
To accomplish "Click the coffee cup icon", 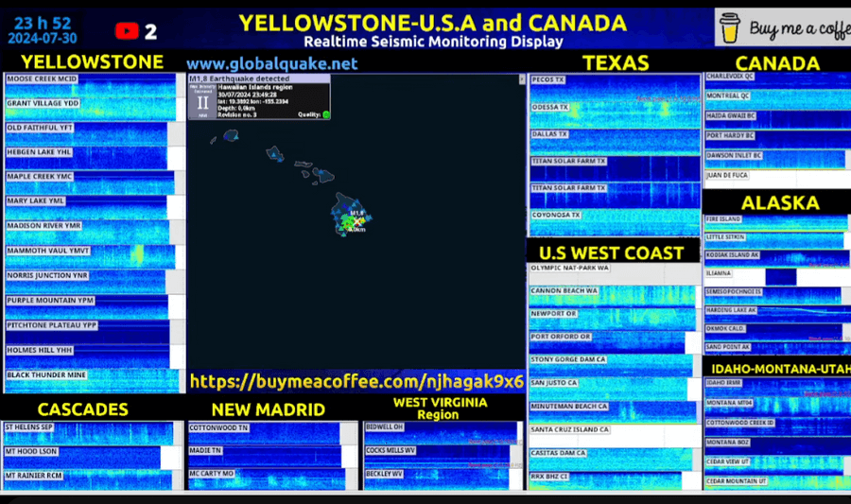I will (730, 27).
